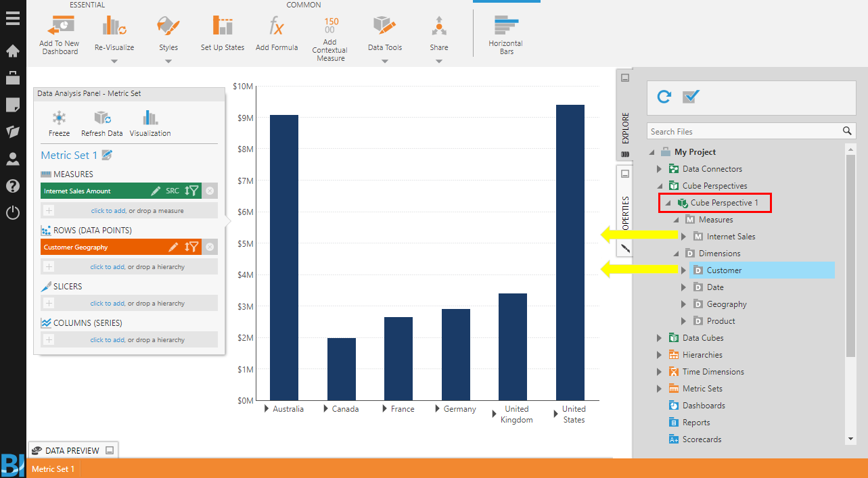
Task: Click the Freeze icon in analysis panel
Action: (60, 118)
